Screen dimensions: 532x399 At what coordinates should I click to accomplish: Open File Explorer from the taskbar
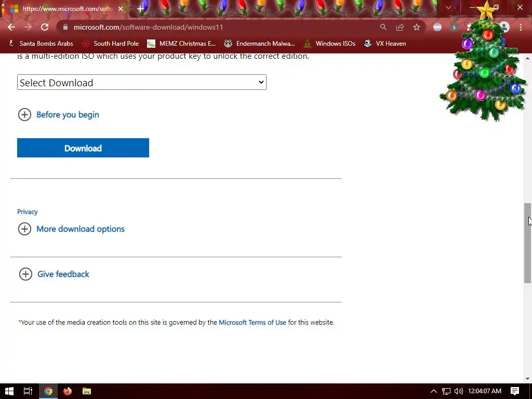click(87, 391)
